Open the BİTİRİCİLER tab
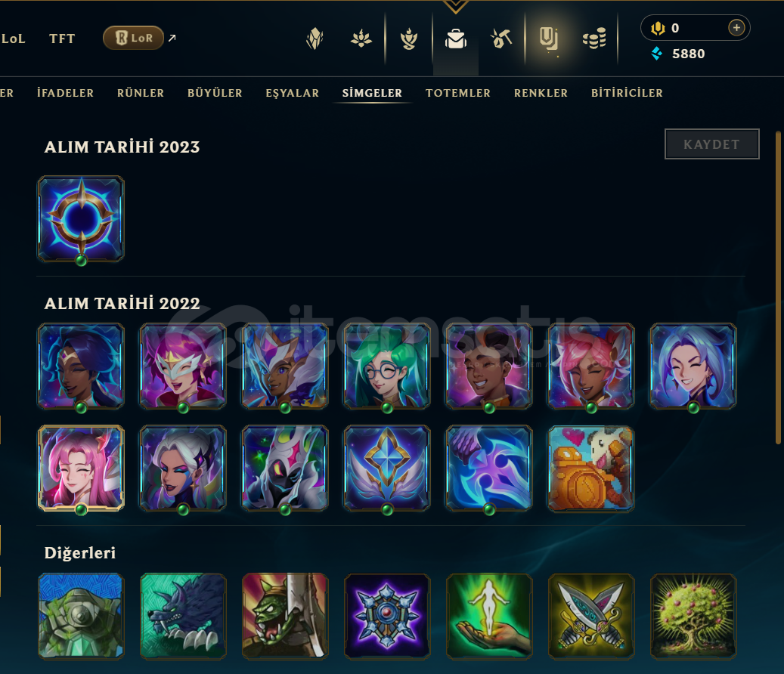 tap(627, 93)
